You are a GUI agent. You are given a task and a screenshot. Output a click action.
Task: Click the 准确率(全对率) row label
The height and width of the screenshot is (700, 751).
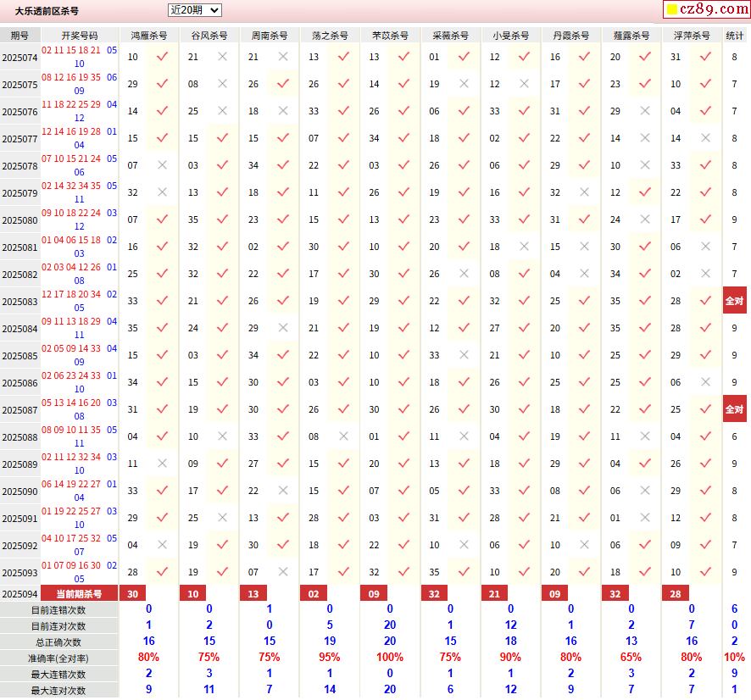(58, 658)
